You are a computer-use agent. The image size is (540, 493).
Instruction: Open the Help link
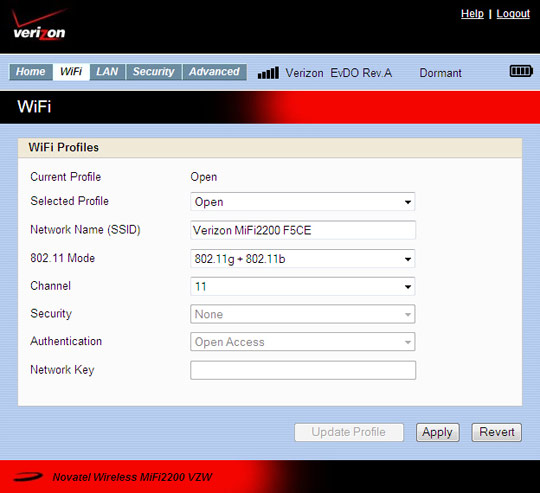point(472,13)
